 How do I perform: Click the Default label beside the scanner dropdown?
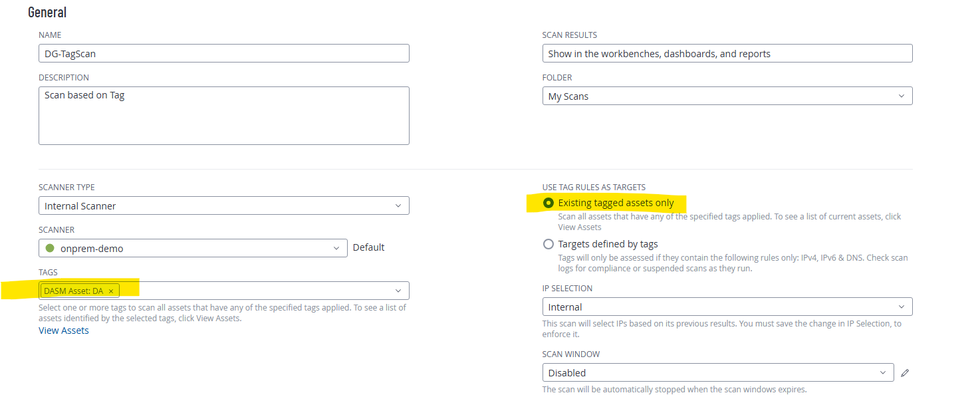(368, 247)
